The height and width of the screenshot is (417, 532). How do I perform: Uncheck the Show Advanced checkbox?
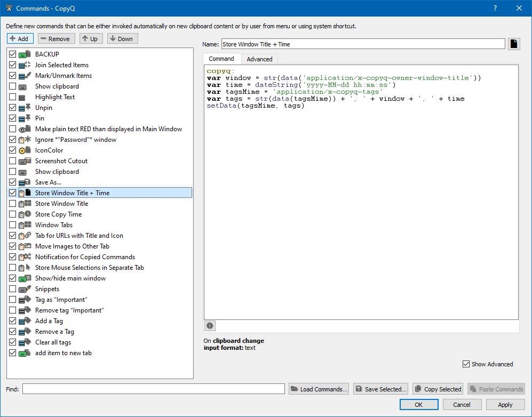tap(466, 364)
